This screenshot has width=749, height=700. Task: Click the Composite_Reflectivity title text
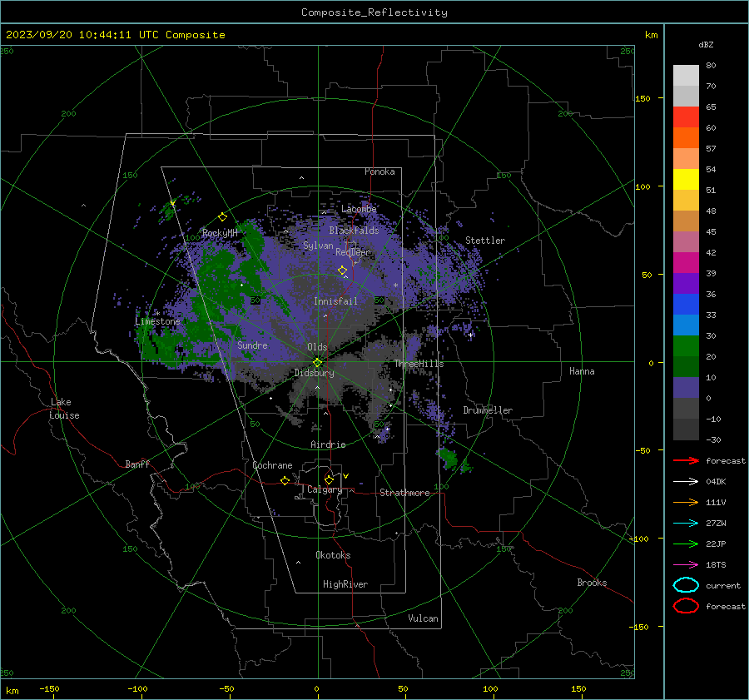tap(374, 12)
